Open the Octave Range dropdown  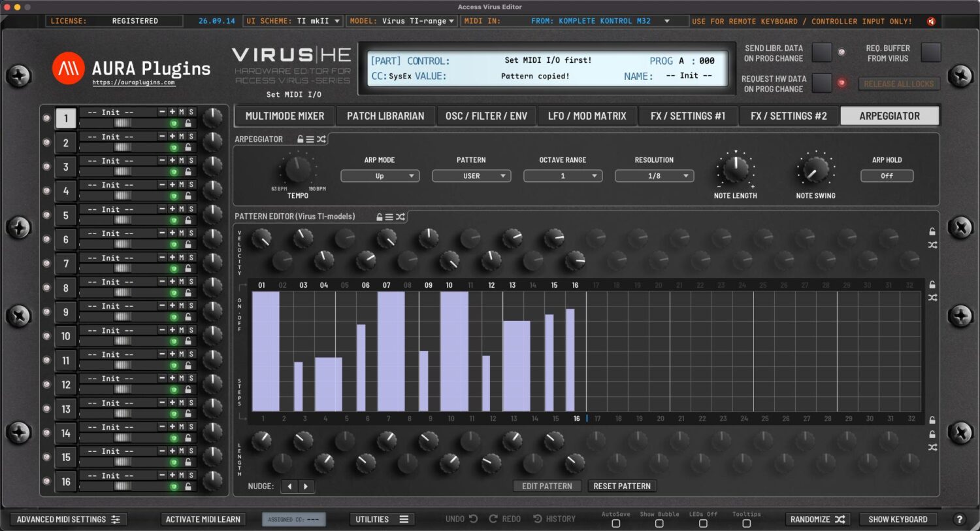coord(563,176)
